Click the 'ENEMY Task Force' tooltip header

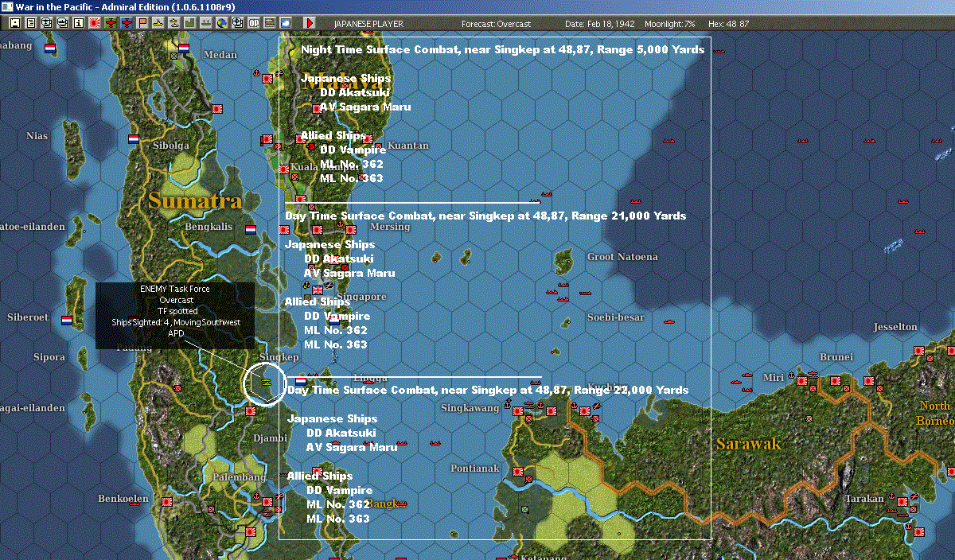pos(175,290)
